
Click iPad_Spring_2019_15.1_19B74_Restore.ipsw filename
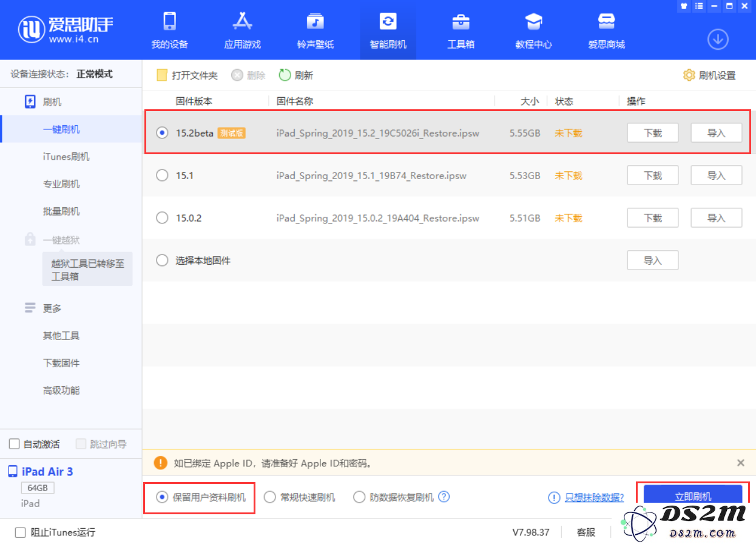(x=371, y=175)
